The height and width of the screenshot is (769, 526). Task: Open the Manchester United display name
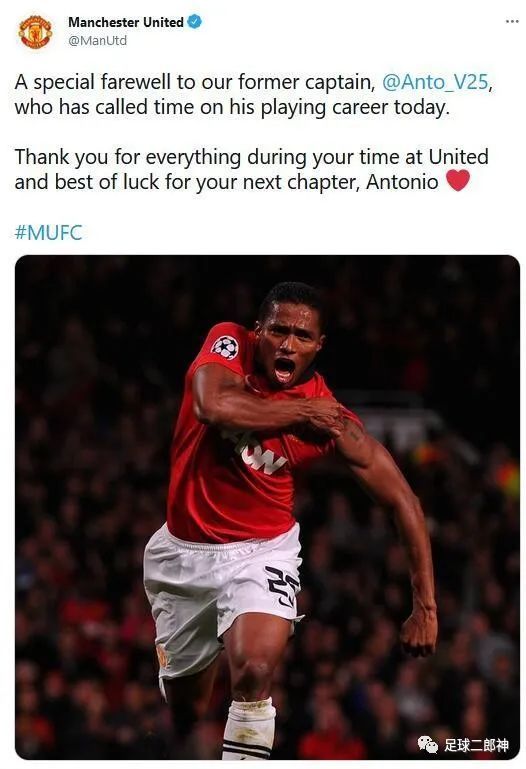pyautogui.click(x=126, y=22)
